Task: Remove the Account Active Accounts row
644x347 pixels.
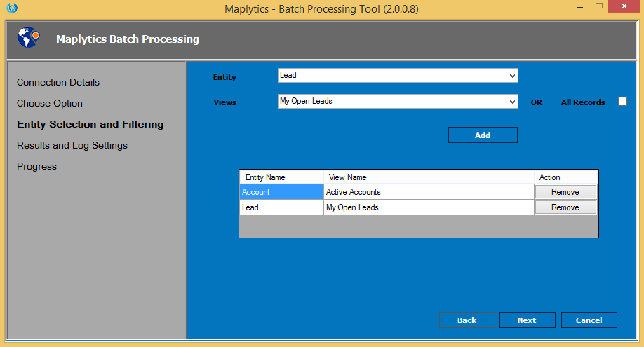Action: [565, 192]
